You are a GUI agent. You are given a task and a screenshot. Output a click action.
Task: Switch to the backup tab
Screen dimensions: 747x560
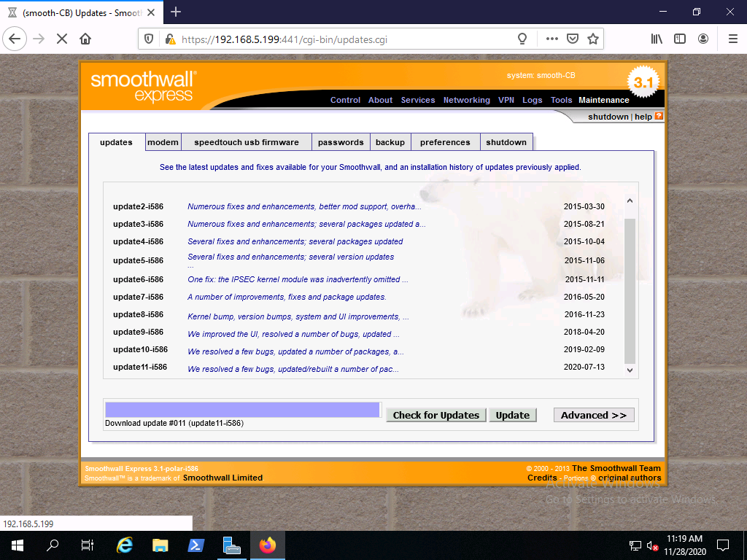tap(390, 142)
